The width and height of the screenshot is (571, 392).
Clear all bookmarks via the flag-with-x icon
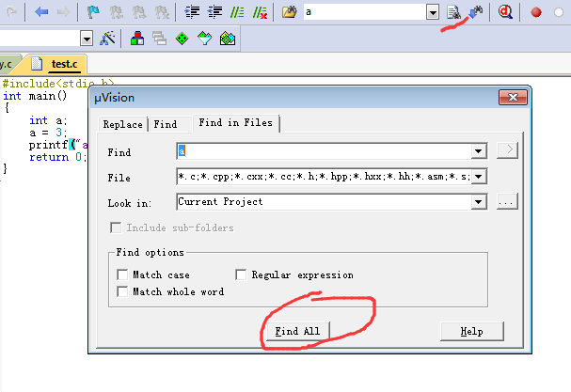(x=162, y=12)
